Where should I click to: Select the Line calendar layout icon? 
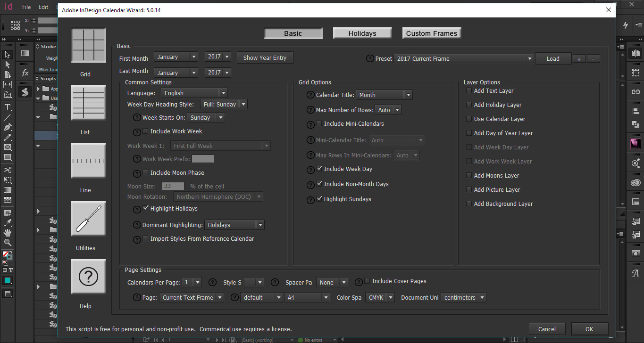(x=88, y=161)
